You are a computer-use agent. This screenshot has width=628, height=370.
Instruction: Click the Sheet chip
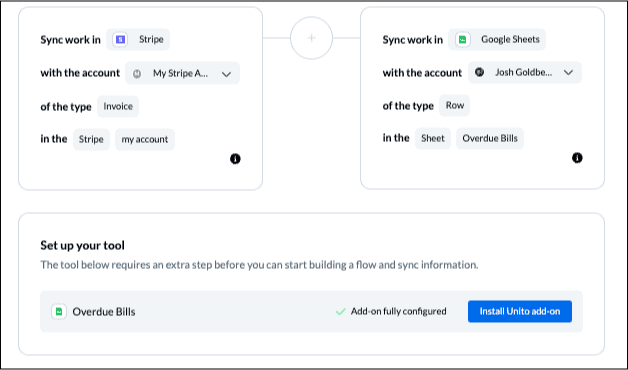(433, 138)
